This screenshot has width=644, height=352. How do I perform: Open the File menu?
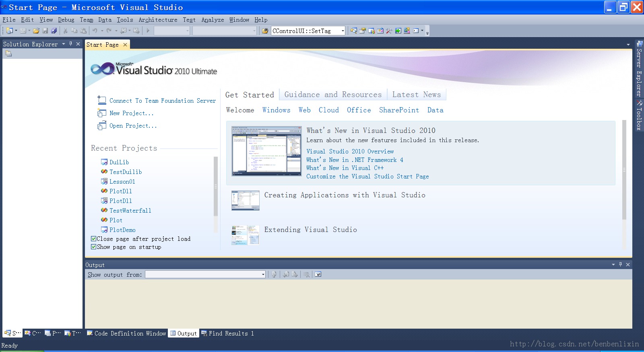(9, 20)
